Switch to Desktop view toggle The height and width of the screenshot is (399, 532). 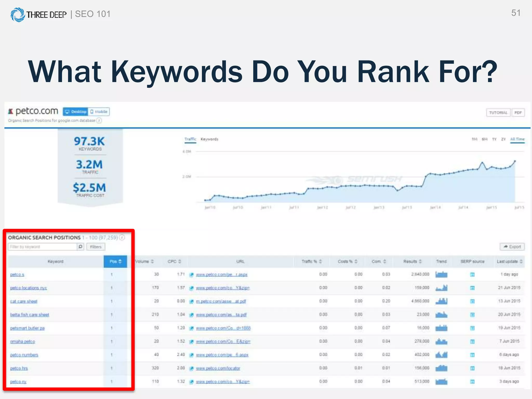point(75,112)
